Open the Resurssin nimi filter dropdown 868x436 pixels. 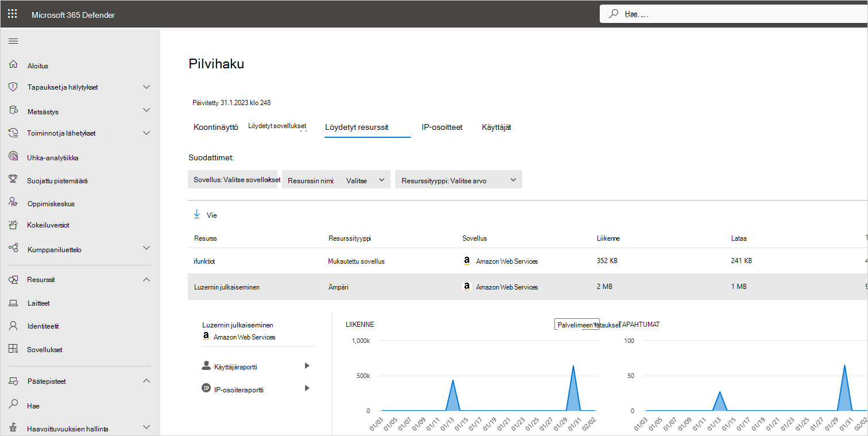pos(336,179)
